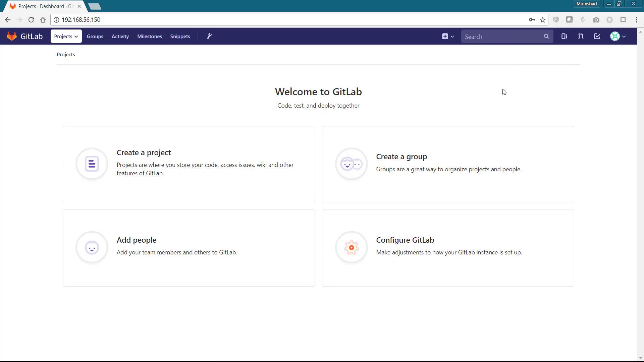
Task: Open the Admin area wrench icon
Action: 209,36
